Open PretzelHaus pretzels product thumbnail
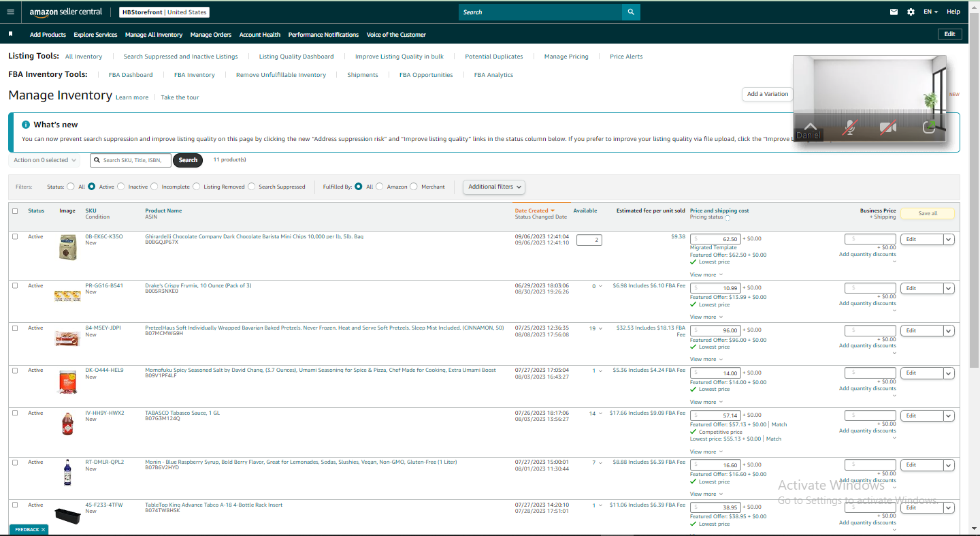This screenshot has height=536, width=980. (x=67, y=338)
